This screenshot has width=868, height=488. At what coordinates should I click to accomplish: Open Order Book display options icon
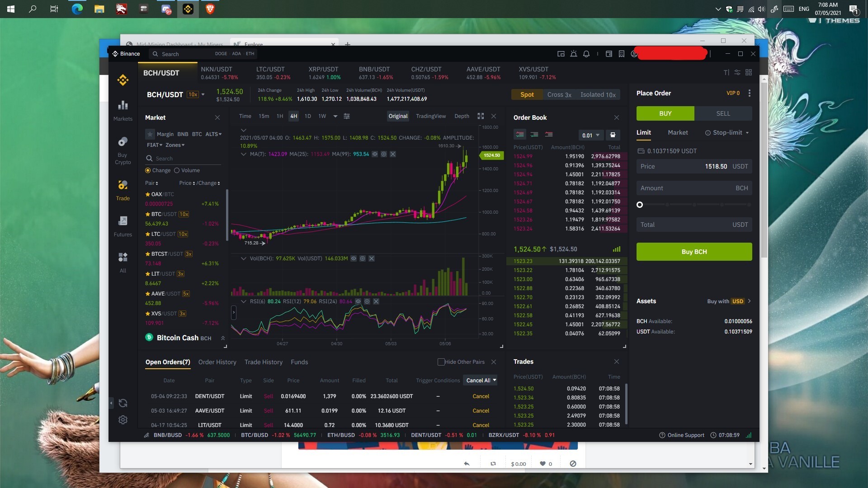(613, 135)
